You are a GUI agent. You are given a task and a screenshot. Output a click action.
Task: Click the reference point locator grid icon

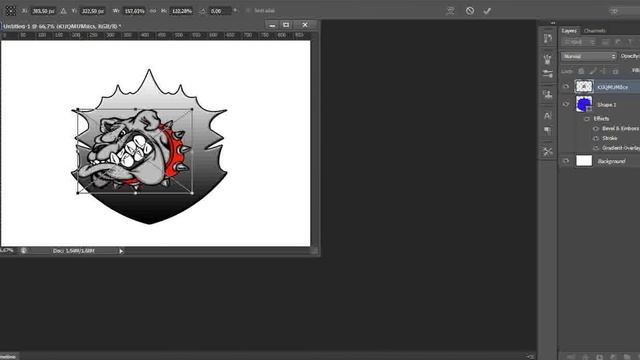(11, 11)
